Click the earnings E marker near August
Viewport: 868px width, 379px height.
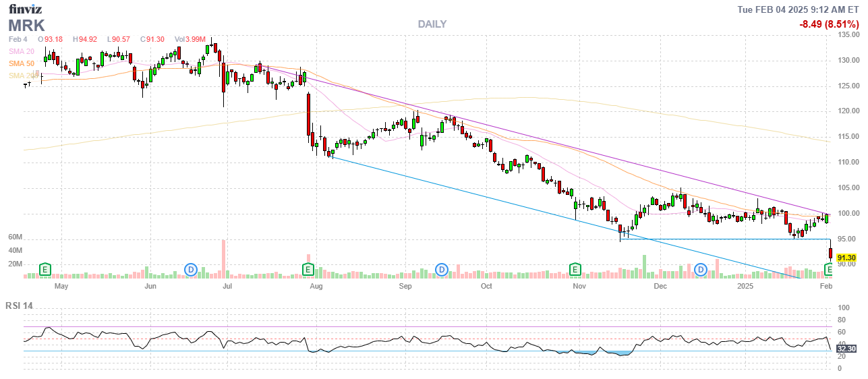(x=308, y=270)
